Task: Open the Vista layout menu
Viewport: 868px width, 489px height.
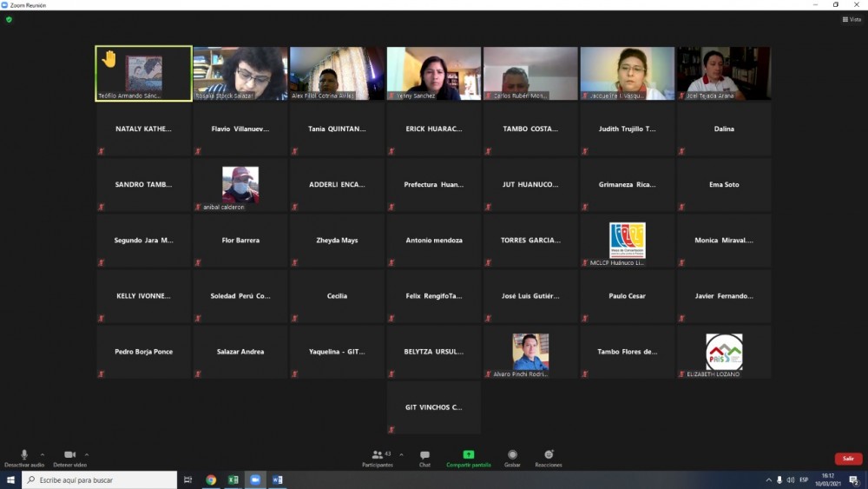Action: coord(851,19)
